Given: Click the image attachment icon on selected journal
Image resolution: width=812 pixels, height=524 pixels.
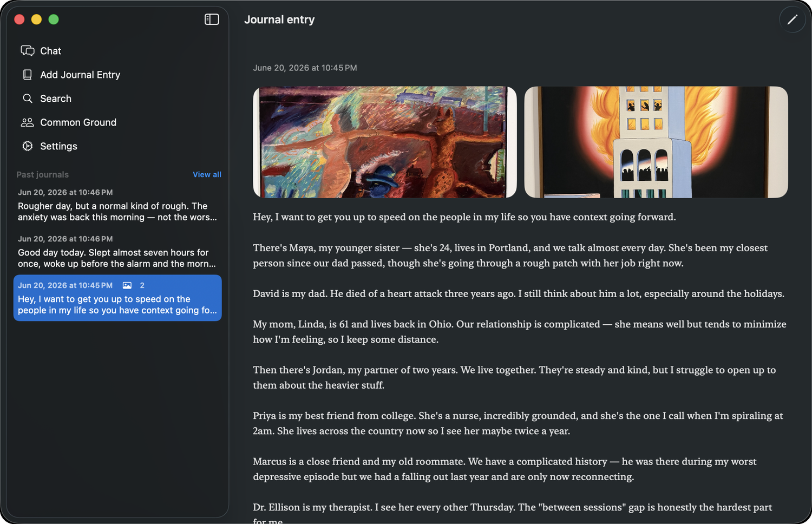Looking at the screenshot, I should (127, 285).
